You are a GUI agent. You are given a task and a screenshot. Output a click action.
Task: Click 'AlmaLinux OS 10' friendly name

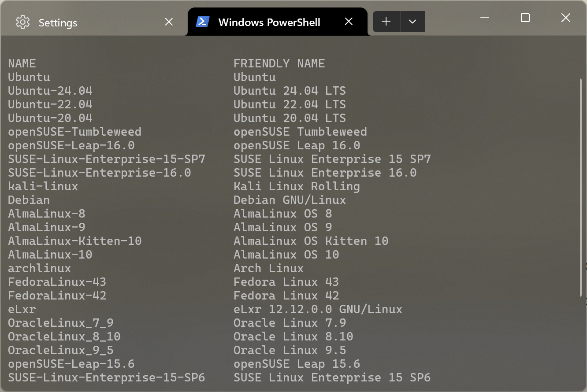coord(286,255)
